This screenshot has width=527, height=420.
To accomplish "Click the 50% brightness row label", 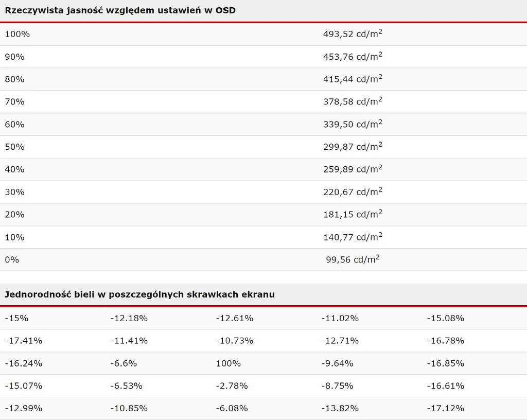I will [x=15, y=147].
